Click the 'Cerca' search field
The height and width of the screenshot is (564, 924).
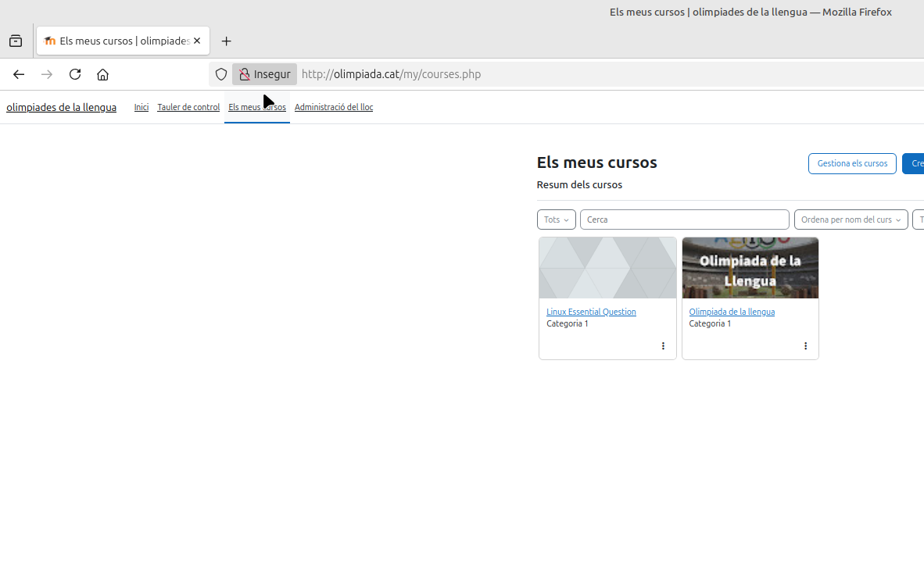(684, 220)
